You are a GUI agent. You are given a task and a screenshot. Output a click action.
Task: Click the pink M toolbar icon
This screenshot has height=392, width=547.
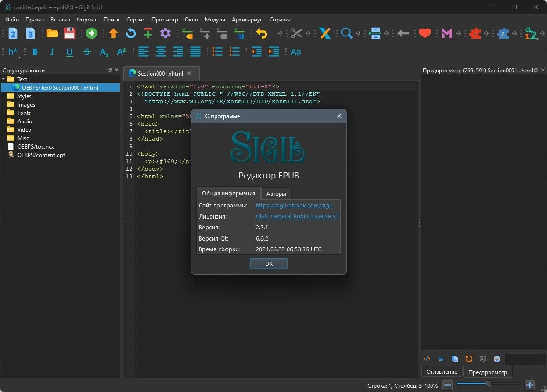tap(447, 34)
